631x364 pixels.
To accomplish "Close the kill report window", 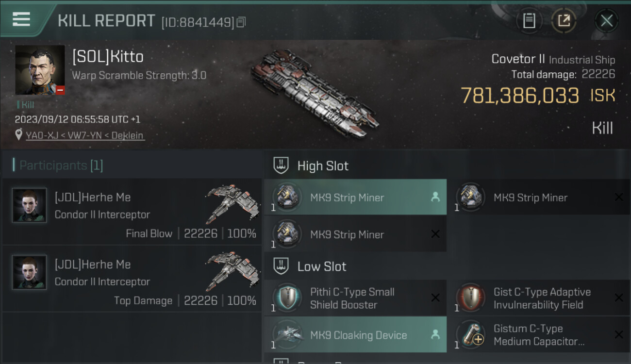I will 606,21.
